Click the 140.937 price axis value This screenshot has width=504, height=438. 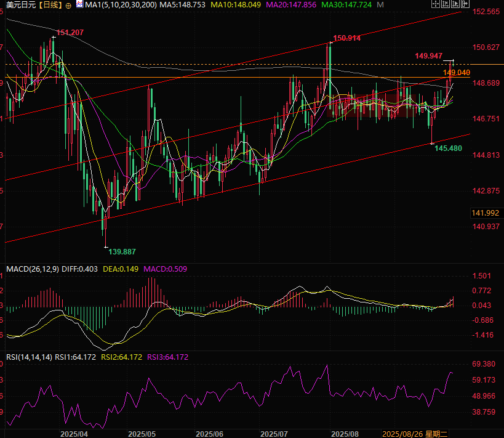tap(486, 227)
